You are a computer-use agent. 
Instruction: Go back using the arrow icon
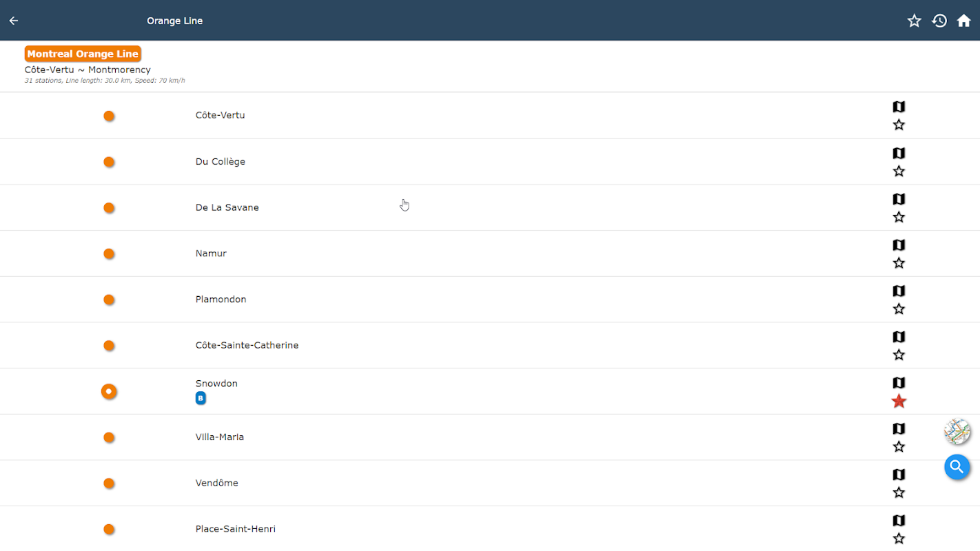(14, 21)
